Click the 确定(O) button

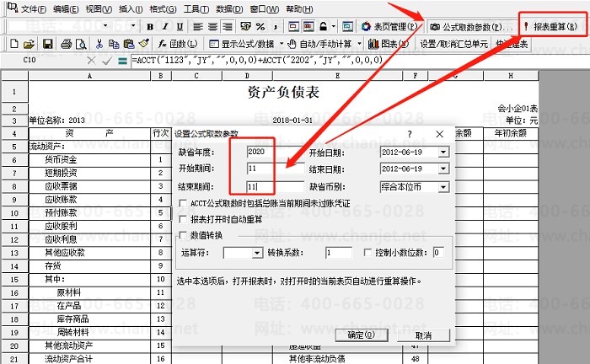point(361,335)
